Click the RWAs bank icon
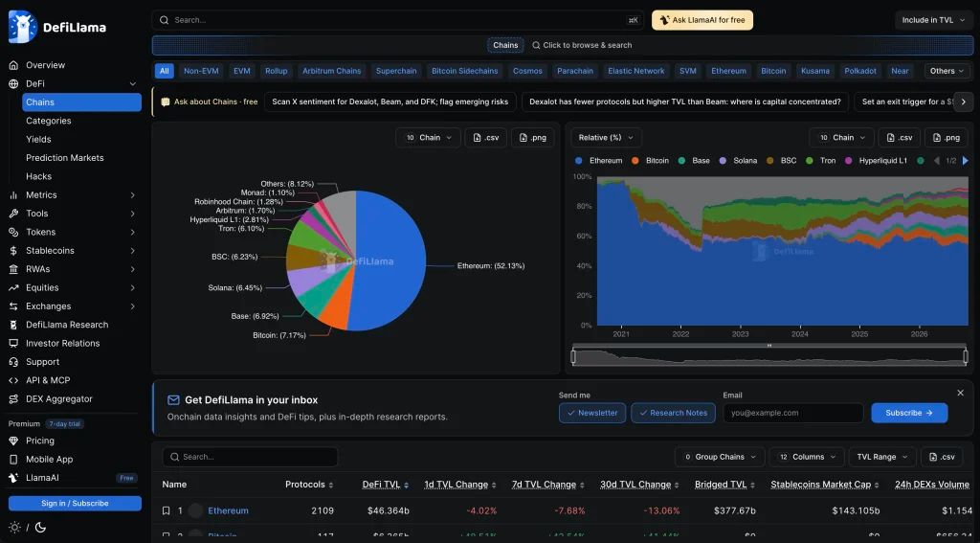Screen dimensions: 980x543 click(13, 269)
